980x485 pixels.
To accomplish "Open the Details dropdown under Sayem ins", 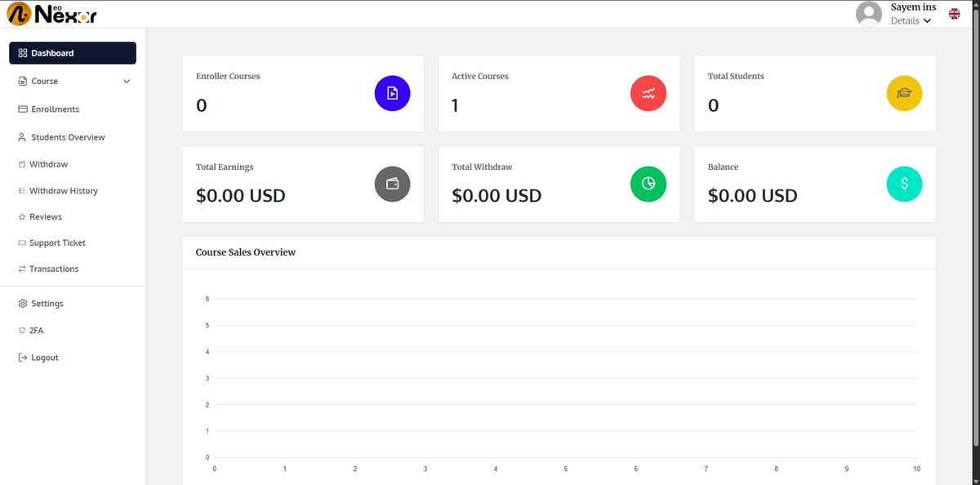I will [911, 20].
